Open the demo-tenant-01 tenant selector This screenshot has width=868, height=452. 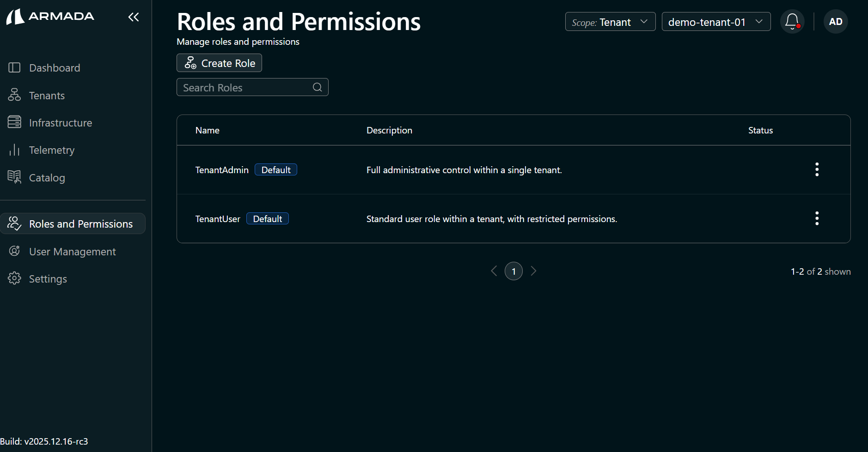point(715,21)
